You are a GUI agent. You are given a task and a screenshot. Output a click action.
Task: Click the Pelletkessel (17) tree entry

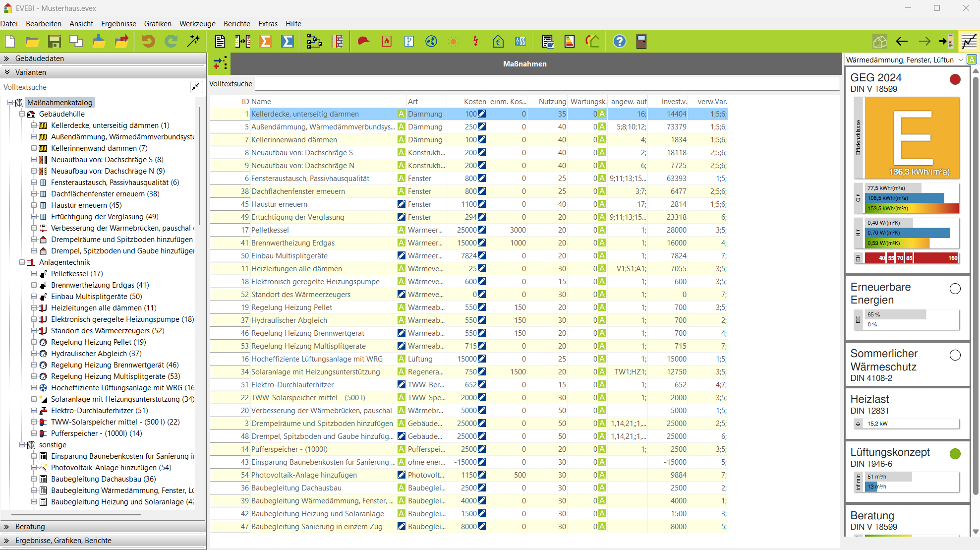pos(77,274)
